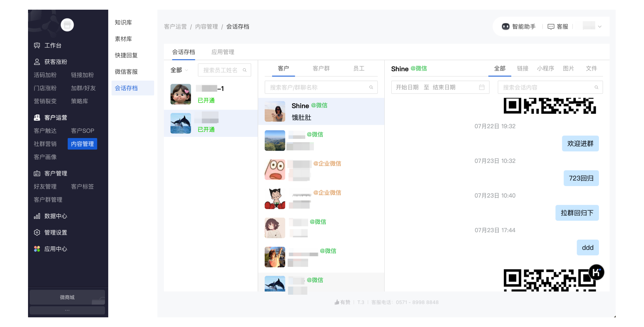Open the 数据中心 bar chart icon

(37, 216)
